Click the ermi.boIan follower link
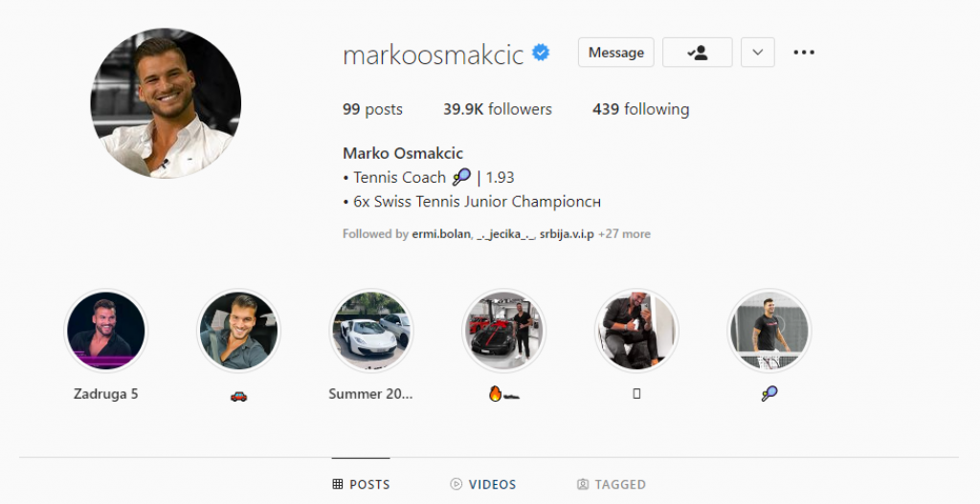The width and height of the screenshot is (980, 504). (440, 234)
